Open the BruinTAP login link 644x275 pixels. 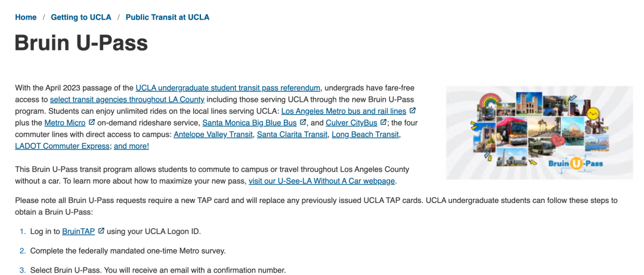[x=79, y=231]
